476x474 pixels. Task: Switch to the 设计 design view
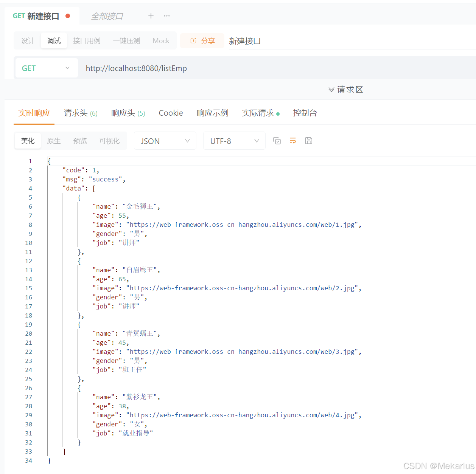(27, 40)
